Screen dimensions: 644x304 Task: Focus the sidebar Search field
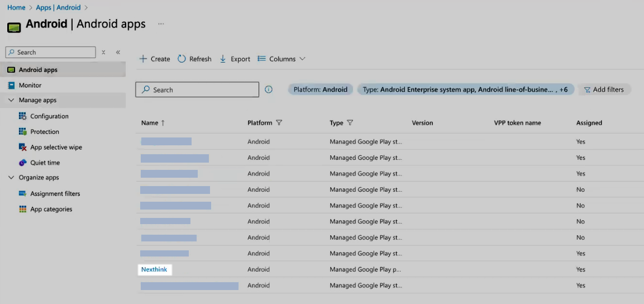(50, 52)
